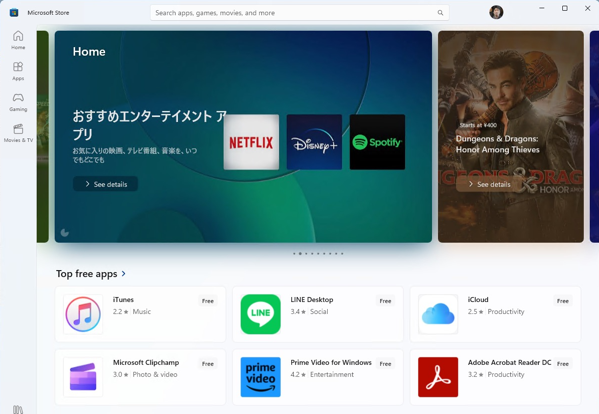Click the Spotify tile

pos(377,142)
